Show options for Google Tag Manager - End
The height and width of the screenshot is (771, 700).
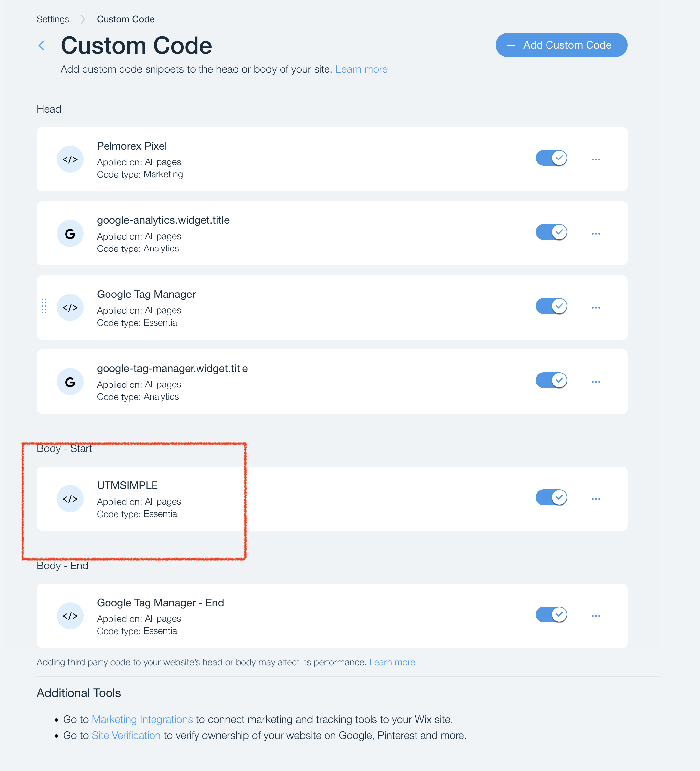[x=596, y=616]
